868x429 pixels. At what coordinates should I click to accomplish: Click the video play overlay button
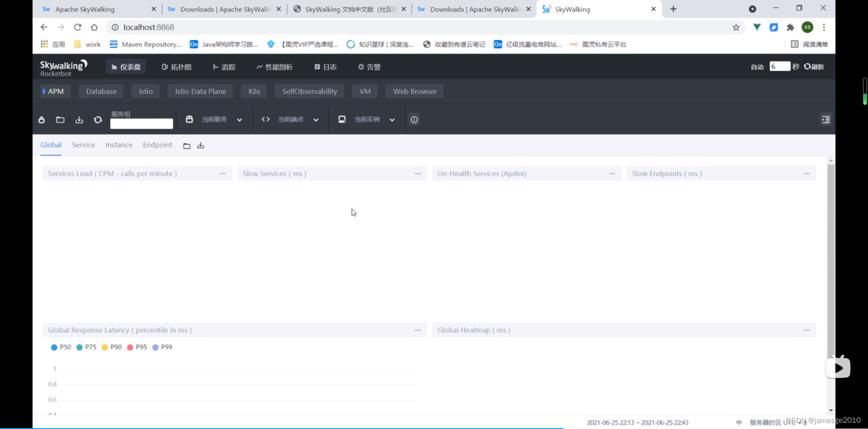tap(838, 368)
